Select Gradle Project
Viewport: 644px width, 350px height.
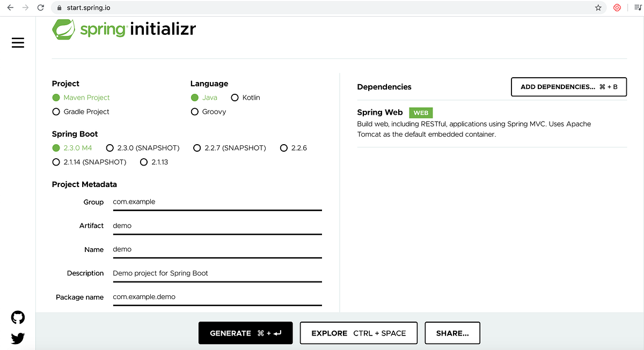point(56,111)
